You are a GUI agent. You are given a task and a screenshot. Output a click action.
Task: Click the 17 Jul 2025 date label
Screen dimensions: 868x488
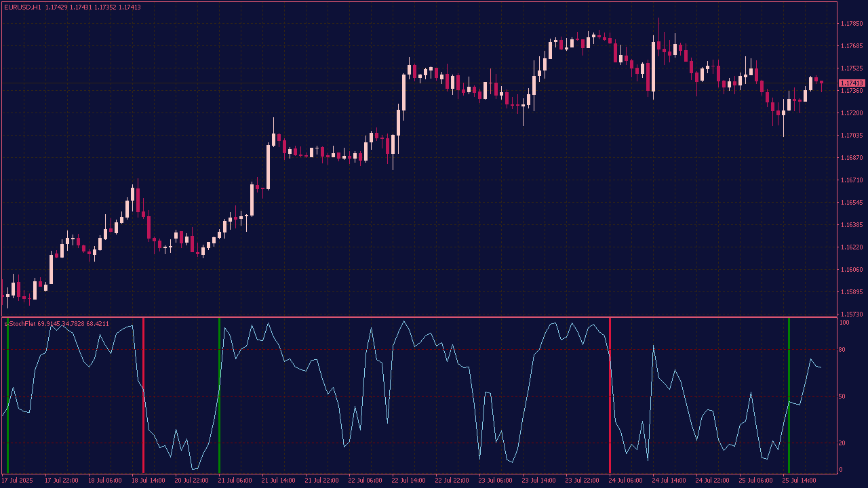pos(17,481)
